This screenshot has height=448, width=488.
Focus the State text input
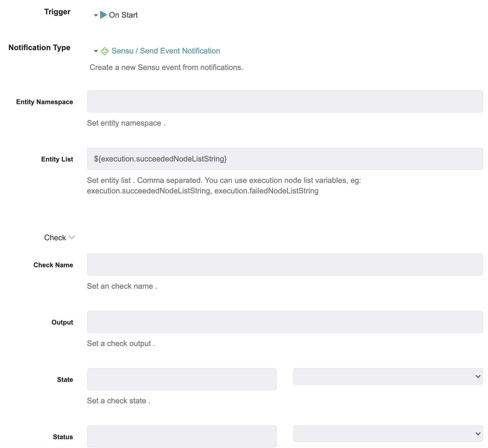(x=182, y=379)
